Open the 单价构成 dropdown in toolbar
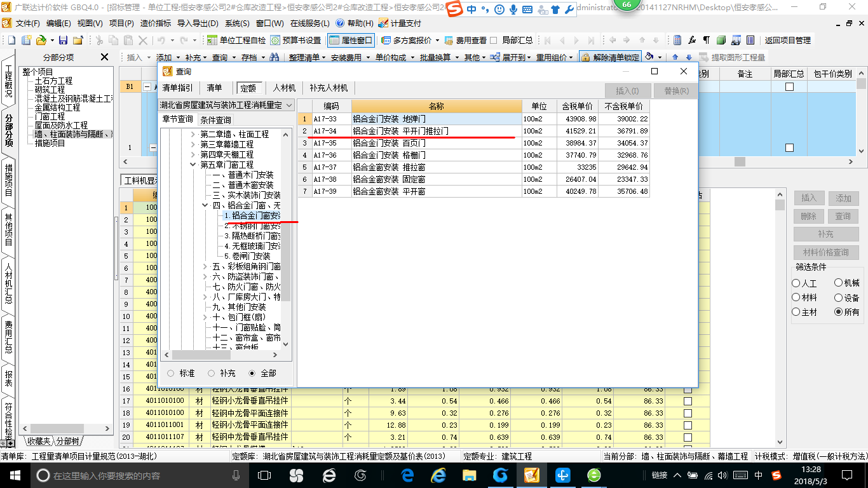This screenshot has height=488, width=868. coord(394,57)
